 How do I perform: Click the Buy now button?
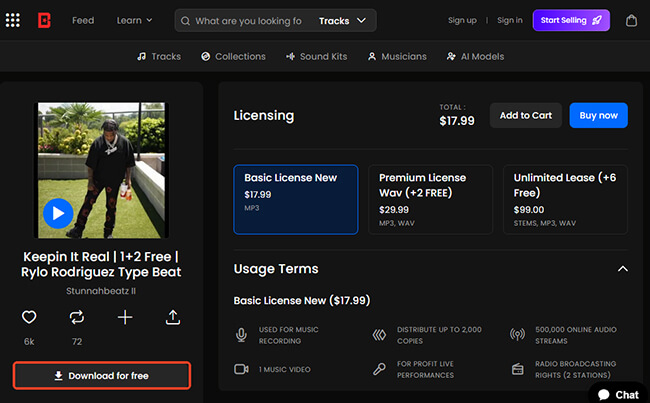[x=598, y=115]
